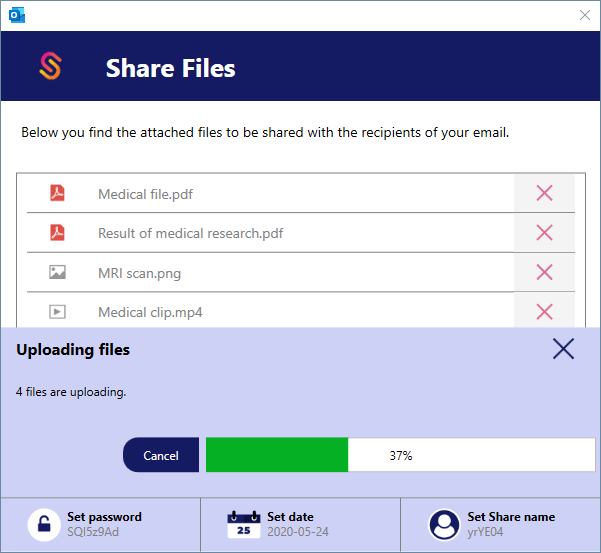
Task: Remove Medical file.pdf from the list
Action: coord(544,194)
